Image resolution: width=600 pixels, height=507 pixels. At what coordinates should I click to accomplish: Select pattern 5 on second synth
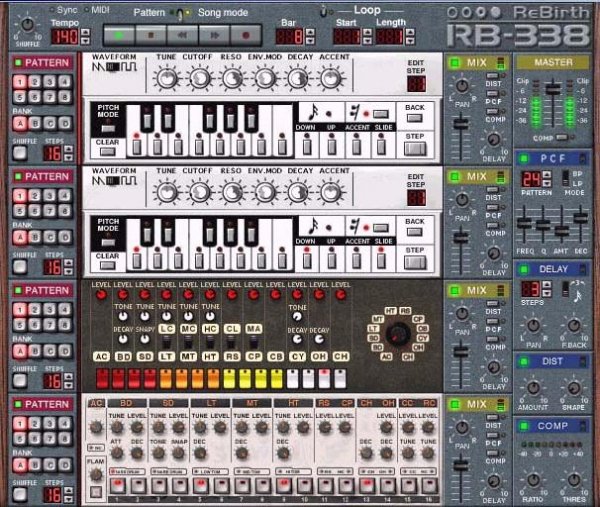click(x=20, y=211)
